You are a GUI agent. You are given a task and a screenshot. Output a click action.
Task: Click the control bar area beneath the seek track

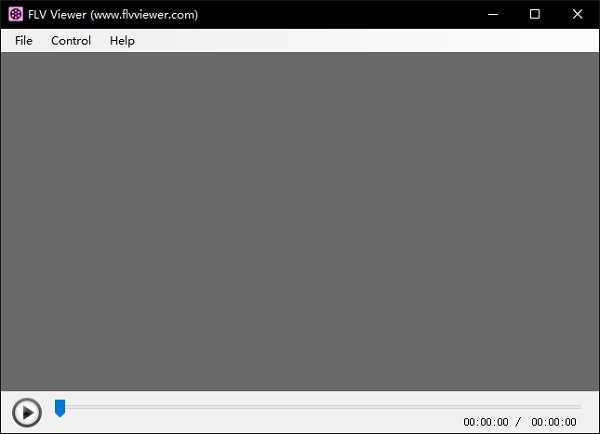250,423
